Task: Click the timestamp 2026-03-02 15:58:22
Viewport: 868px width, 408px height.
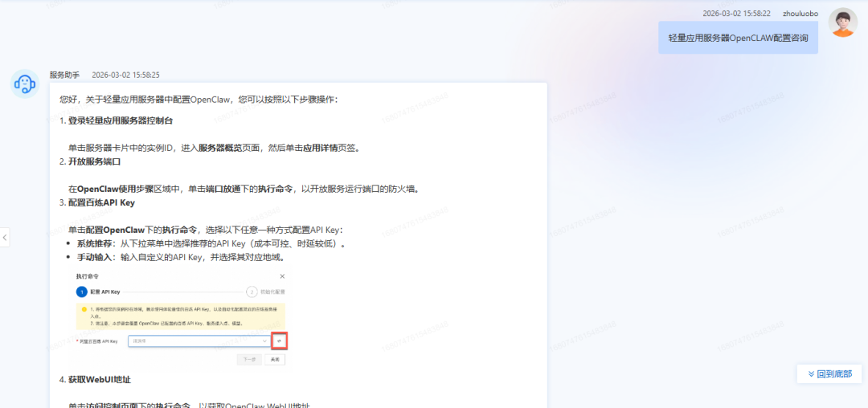Action: (x=736, y=14)
